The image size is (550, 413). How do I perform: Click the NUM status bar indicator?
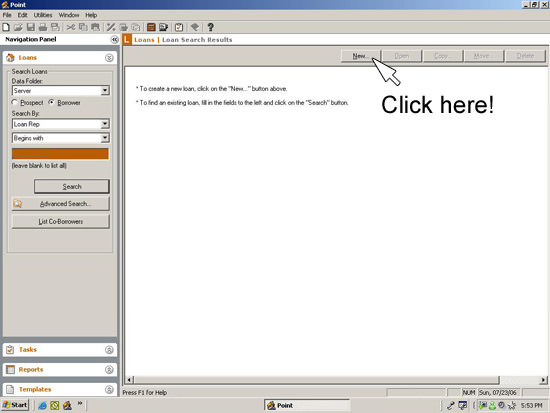(469, 392)
